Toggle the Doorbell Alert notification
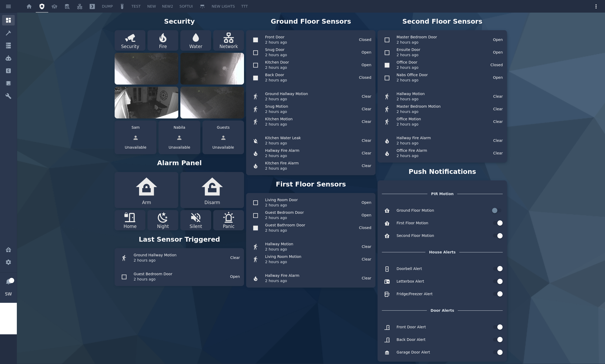 point(499,269)
